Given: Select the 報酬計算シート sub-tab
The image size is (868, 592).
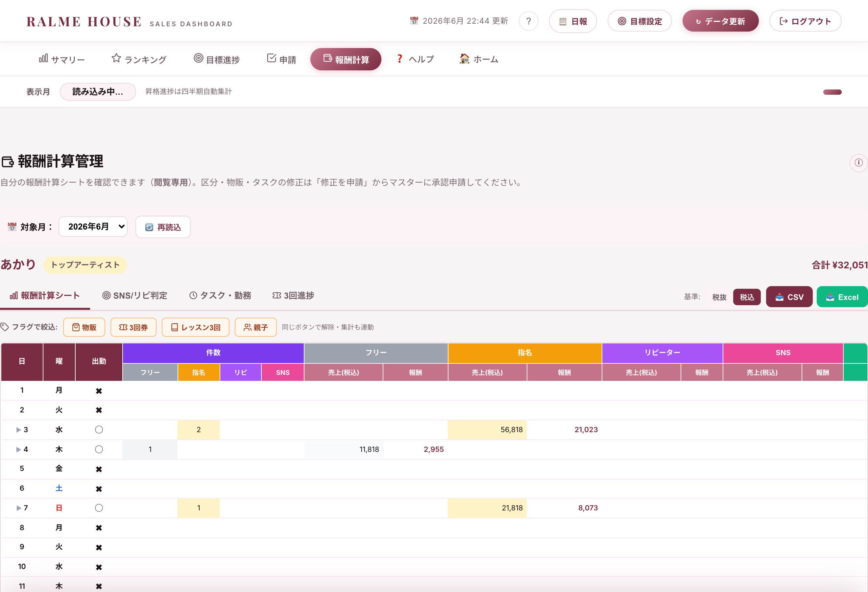Looking at the screenshot, I should pos(45,295).
